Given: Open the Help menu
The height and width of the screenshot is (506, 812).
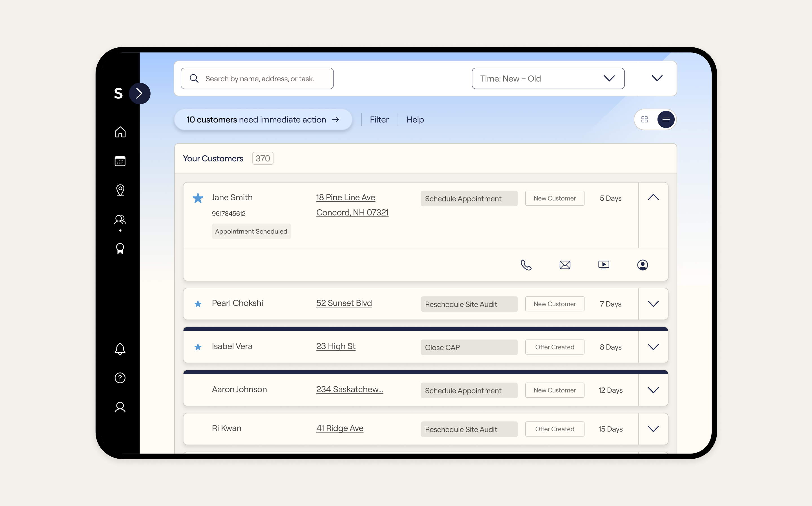Looking at the screenshot, I should coord(415,120).
